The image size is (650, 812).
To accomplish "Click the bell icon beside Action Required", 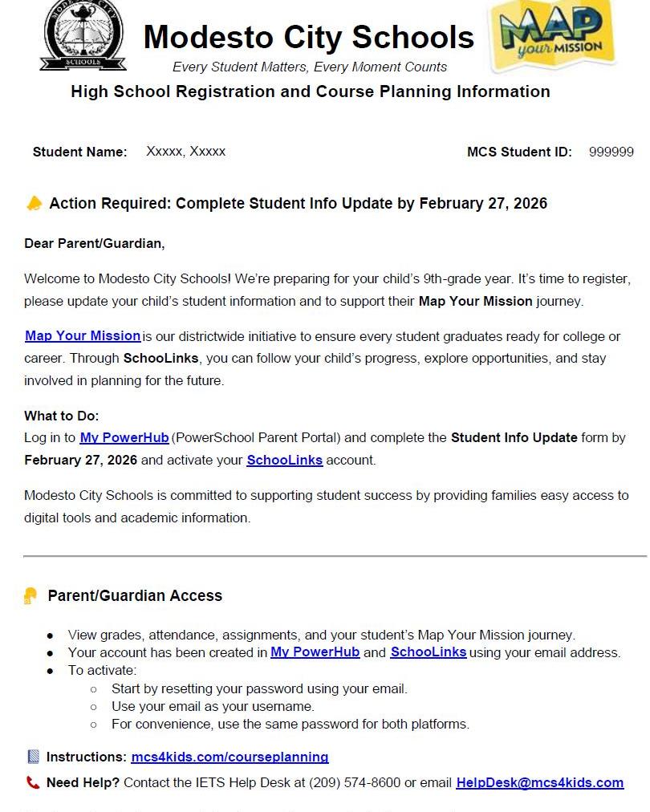I will click(x=35, y=204).
